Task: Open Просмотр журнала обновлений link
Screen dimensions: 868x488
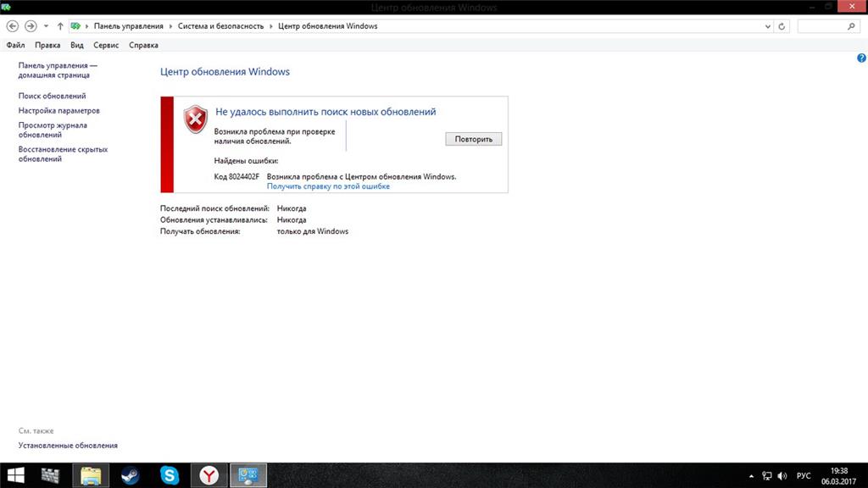Action: 53,130
